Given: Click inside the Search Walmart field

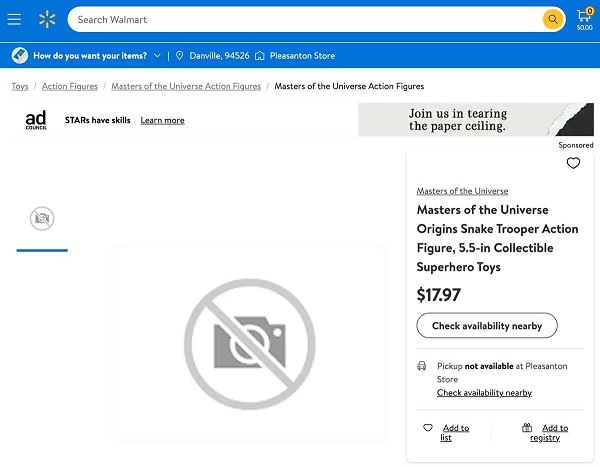Looking at the screenshot, I should click(x=306, y=20).
